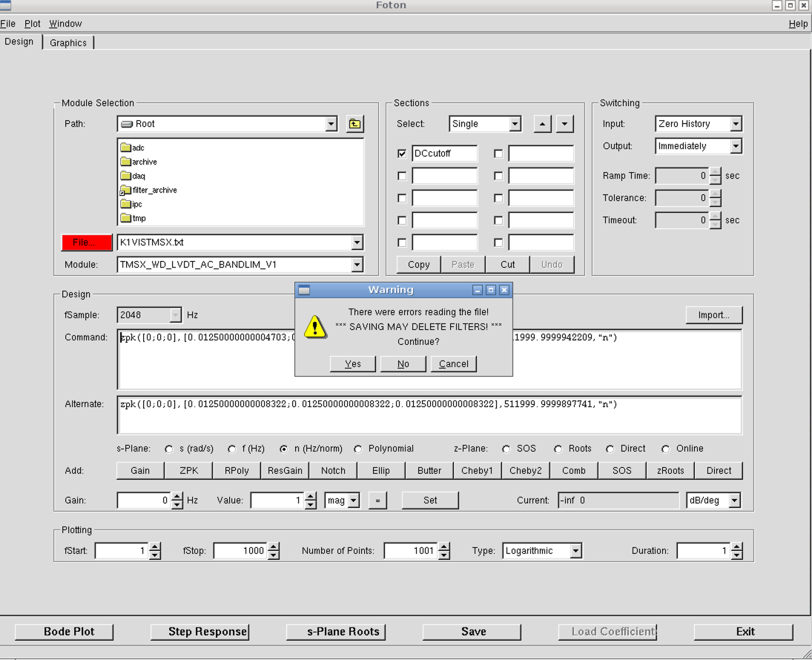Image resolution: width=812 pixels, height=660 pixels.
Task: Click the Cut sections button
Action: click(507, 265)
